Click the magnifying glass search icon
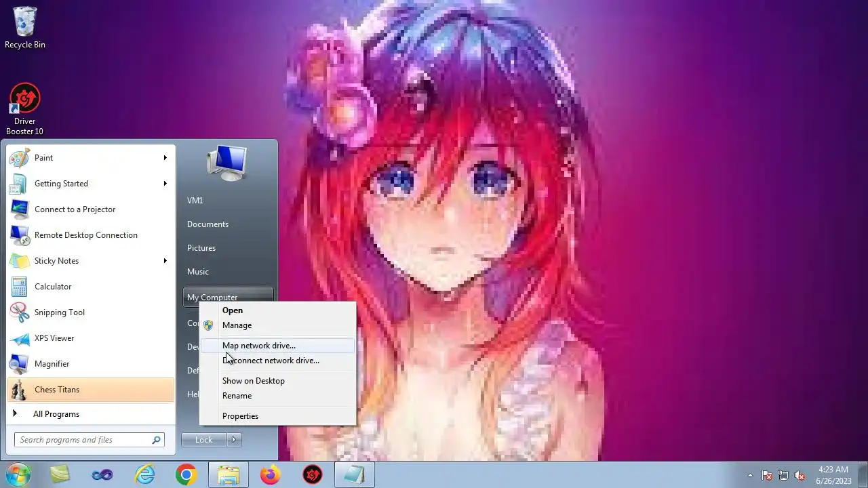This screenshot has height=488, width=868. point(157,440)
